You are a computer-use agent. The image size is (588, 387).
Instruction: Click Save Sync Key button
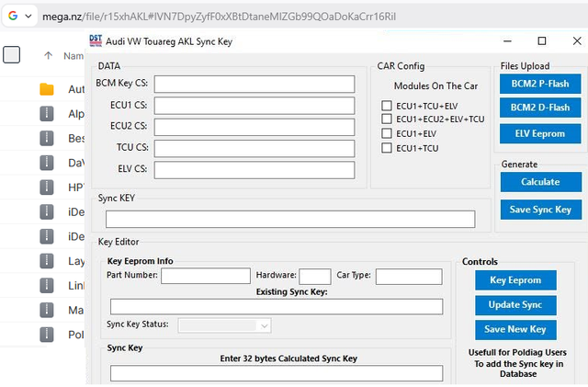tap(541, 210)
